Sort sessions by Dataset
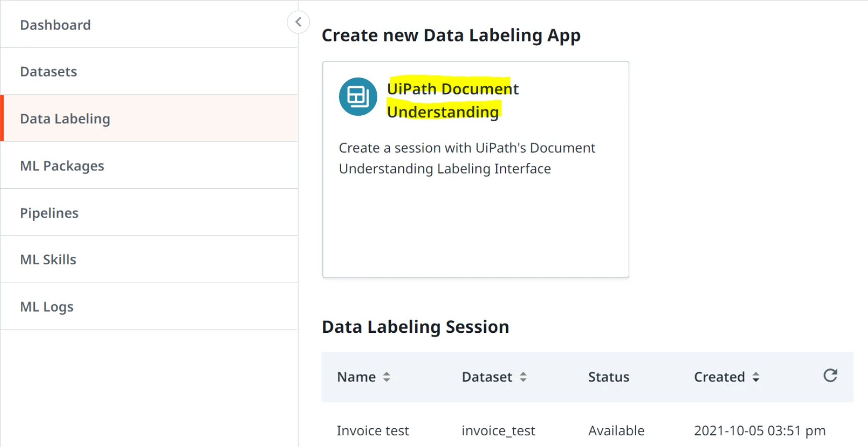868x447 pixels. [523, 377]
